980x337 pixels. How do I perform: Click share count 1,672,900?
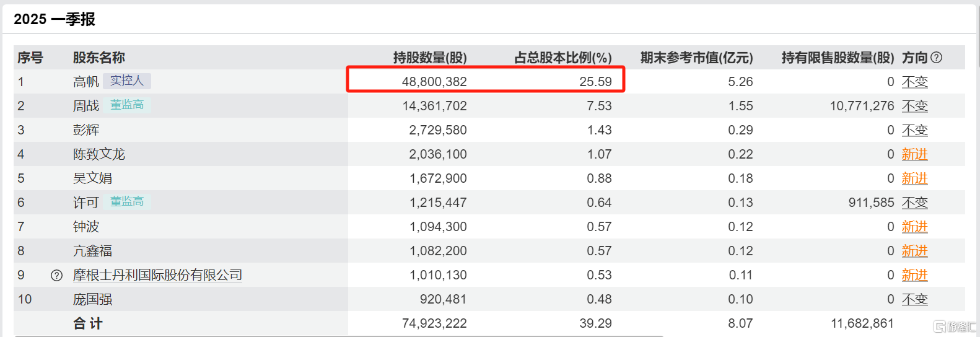[x=438, y=178]
